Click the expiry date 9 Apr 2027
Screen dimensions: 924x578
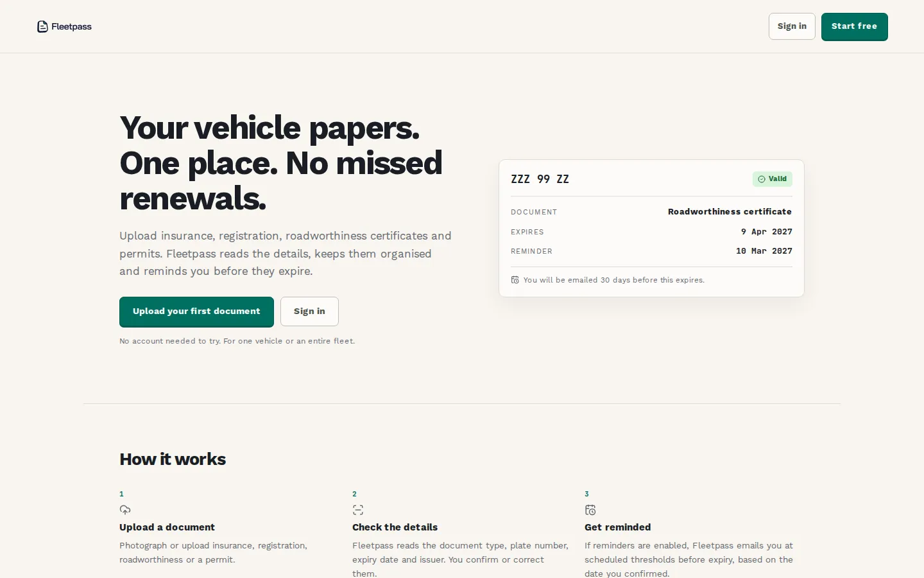pos(766,232)
